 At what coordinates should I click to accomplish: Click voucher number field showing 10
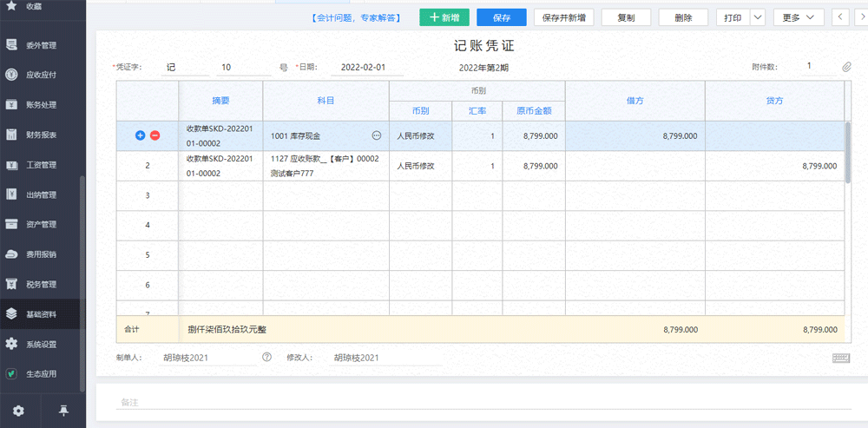pyautogui.click(x=244, y=67)
